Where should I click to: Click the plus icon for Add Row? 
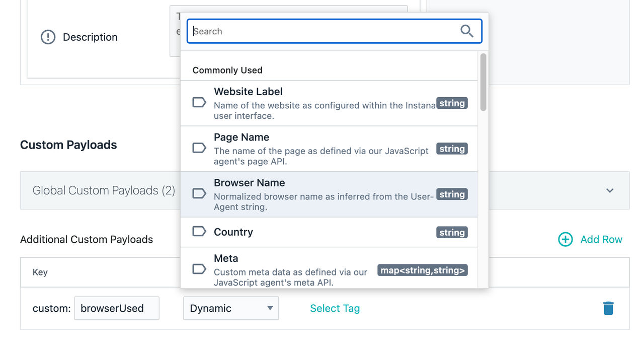click(x=566, y=239)
